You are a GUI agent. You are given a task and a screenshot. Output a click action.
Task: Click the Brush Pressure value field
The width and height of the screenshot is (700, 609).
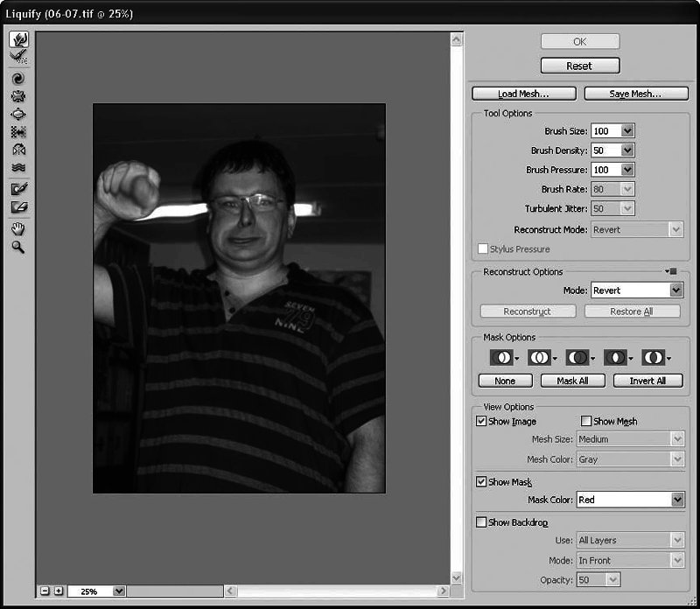pyautogui.click(x=606, y=170)
